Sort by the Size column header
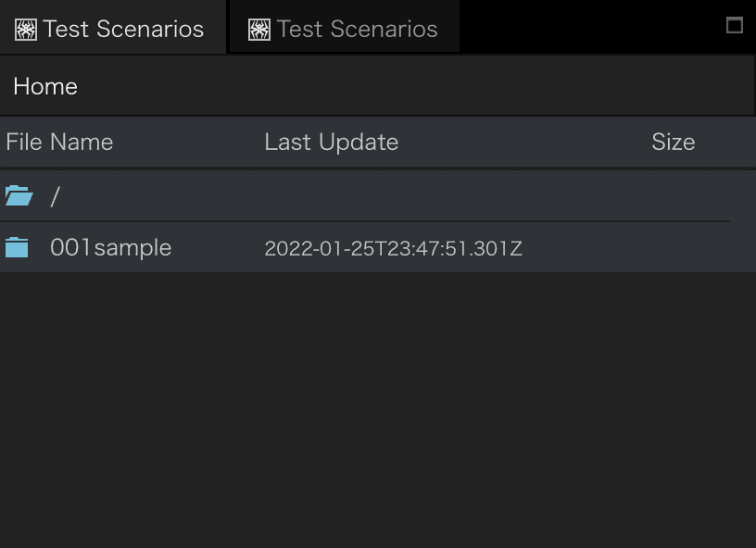This screenshot has height=548, width=756. point(673,142)
